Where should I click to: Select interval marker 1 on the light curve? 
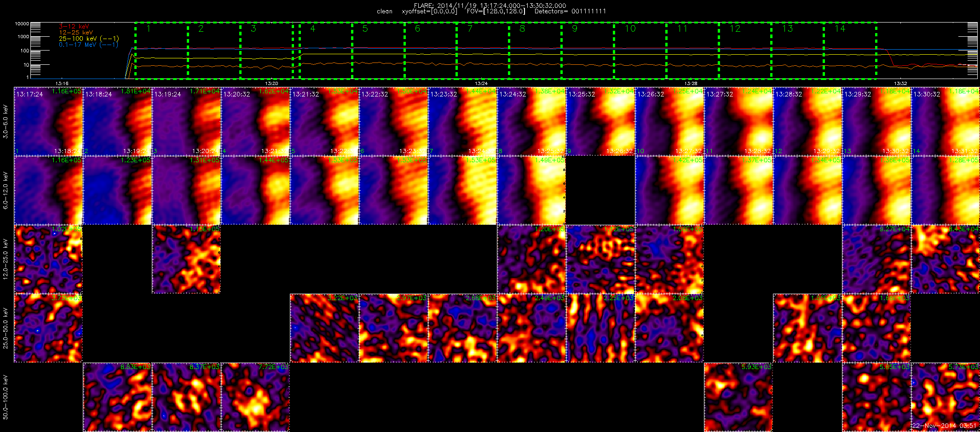(x=149, y=29)
